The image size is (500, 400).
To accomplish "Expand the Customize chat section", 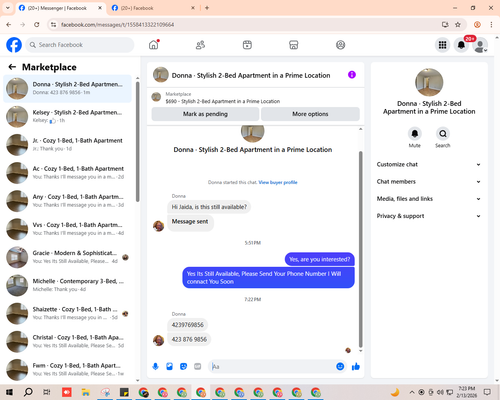I will [x=429, y=164].
